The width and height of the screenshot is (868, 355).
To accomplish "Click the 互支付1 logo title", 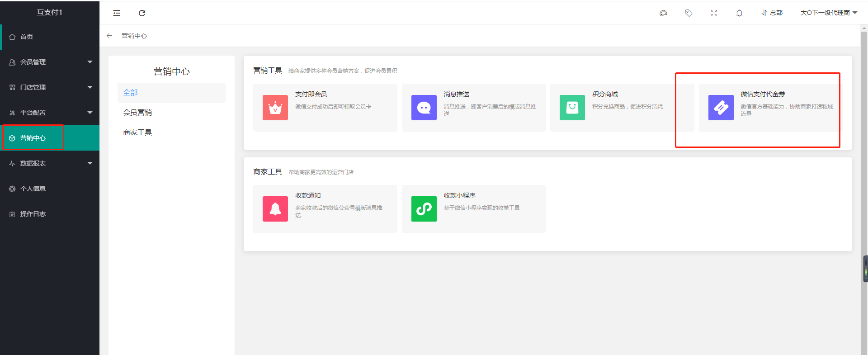I will [x=50, y=12].
